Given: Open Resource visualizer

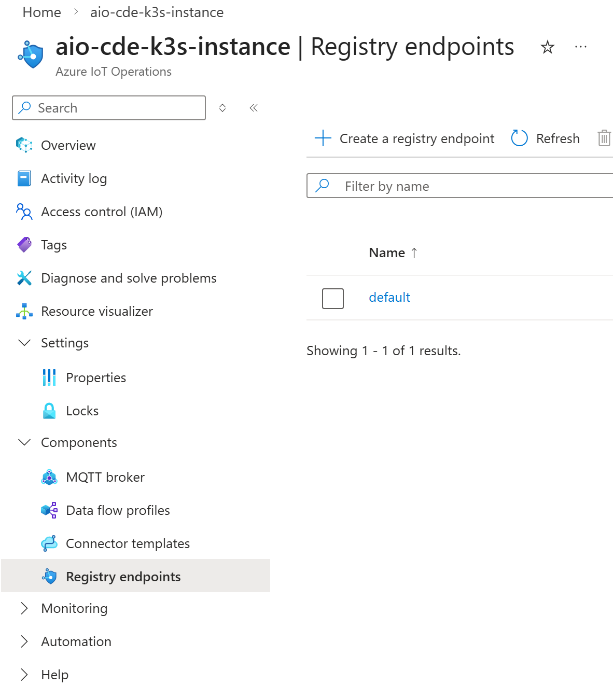Looking at the screenshot, I should (97, 311).
